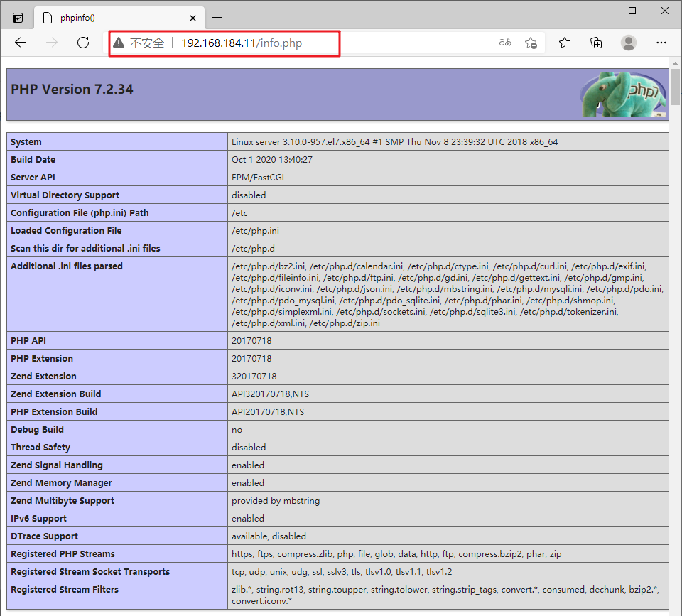Click 'Virtual Directory Support' label

65,195
